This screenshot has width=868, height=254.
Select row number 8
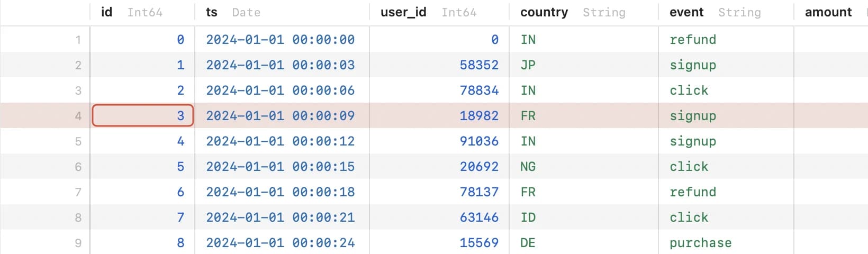point(78,217)
